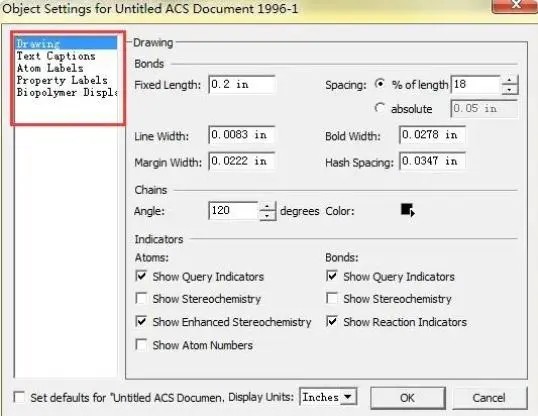Open the Display Units Inches dropdown

tap(328, 397)
